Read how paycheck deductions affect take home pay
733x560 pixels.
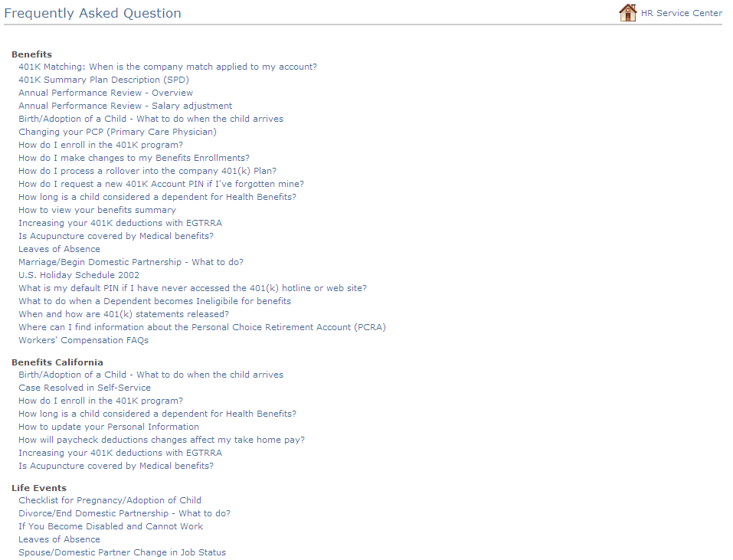[x=162, y=440]
